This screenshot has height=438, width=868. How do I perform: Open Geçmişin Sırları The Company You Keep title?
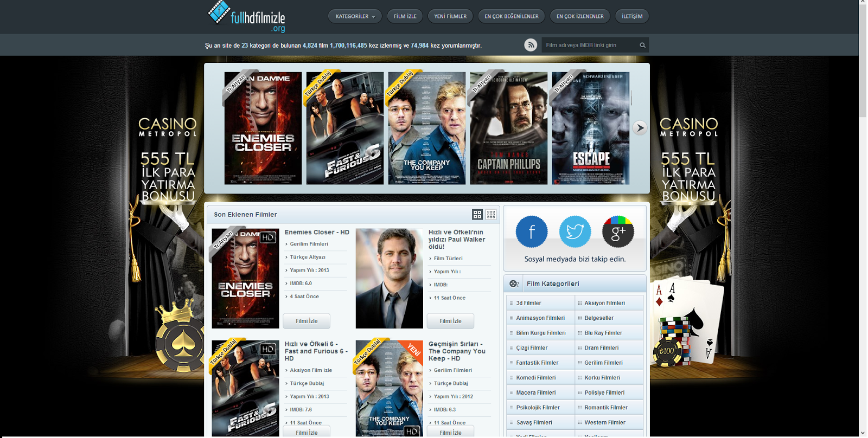(x=457, y=351)
